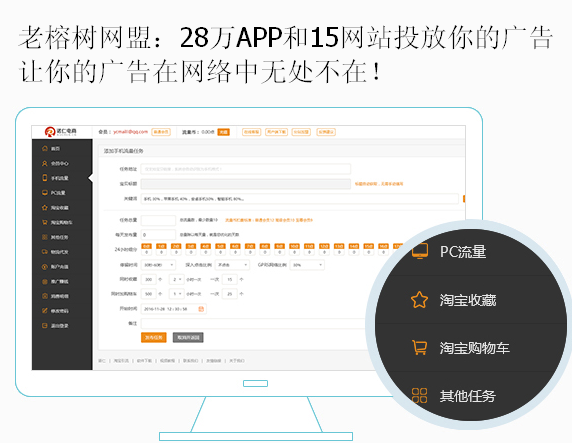
Task: Click the last link in the footer
Action: (237, 361)
